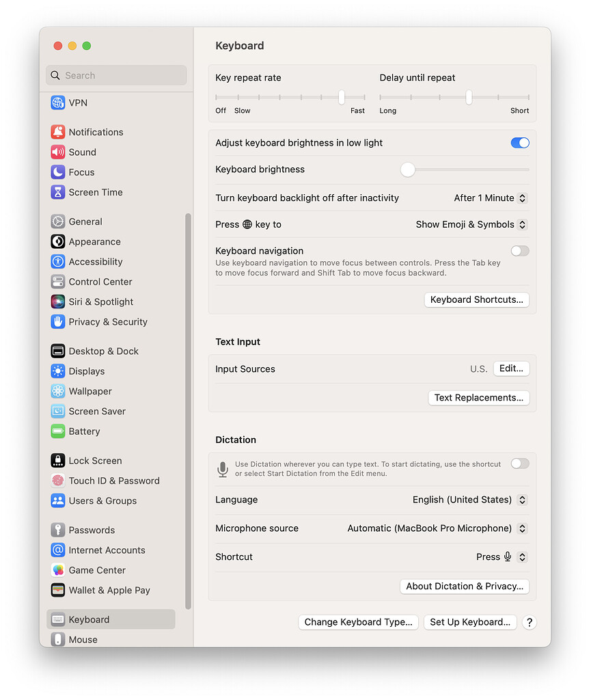Select the Privacy & Security hand icon
Viewport: 591px width, 700px height.
coord(58,321)
